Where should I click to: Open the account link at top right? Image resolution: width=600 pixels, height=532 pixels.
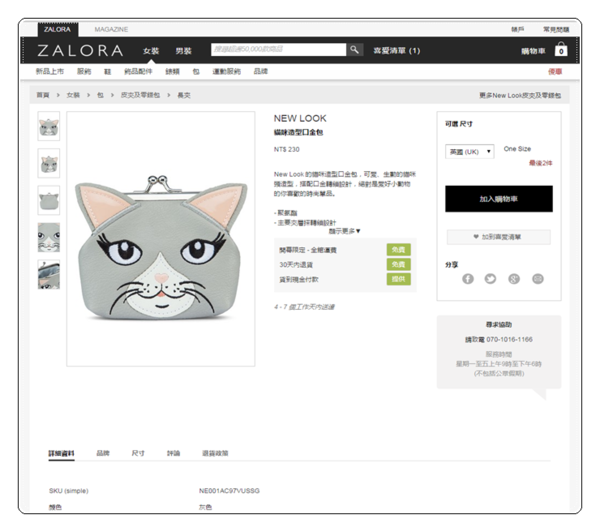pyautogui.click(x=518, y=29)
